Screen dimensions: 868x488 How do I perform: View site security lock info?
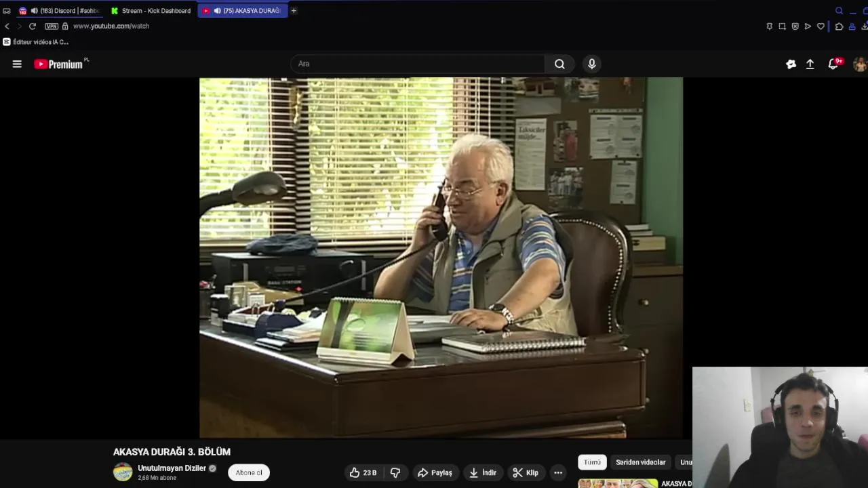coord(65,26)
